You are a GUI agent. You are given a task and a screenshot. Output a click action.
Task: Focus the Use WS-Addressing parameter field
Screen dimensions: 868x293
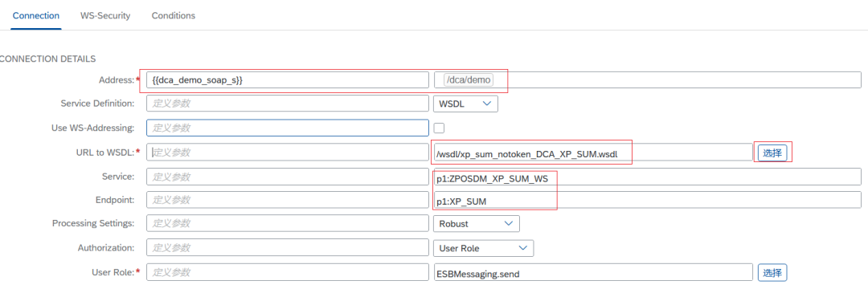coord(287,128)
